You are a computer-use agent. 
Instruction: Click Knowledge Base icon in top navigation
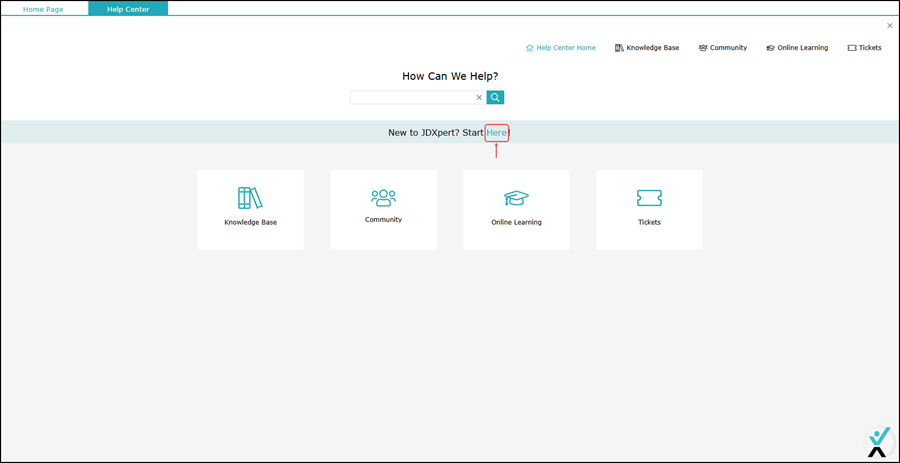click(x=620, y=48)
